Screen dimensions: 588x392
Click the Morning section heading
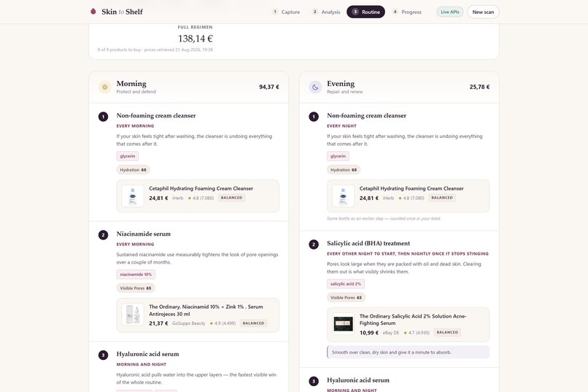pyautogui.click(x=131, y=84)
